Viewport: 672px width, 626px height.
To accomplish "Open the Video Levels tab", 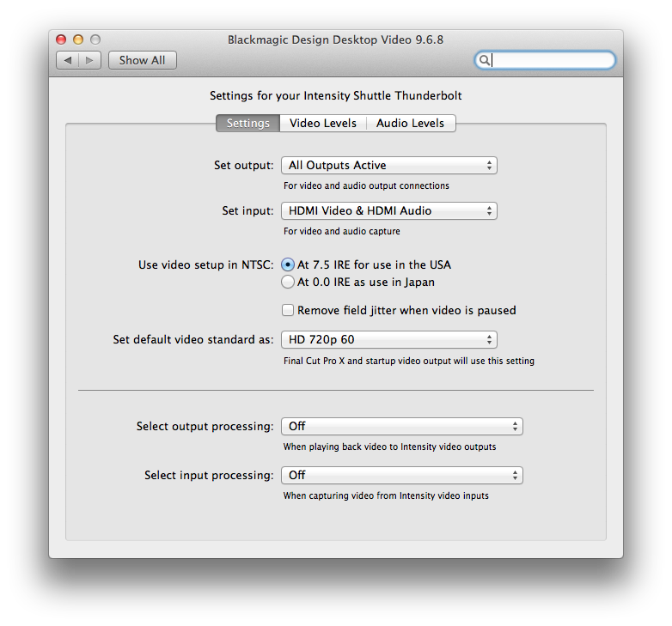I will coord(323,124).
